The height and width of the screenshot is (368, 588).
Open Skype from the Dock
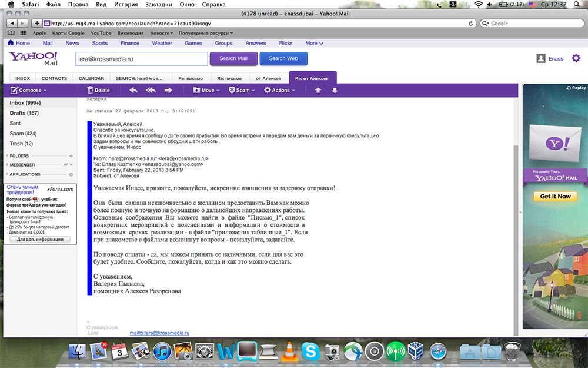click(310, 352)
